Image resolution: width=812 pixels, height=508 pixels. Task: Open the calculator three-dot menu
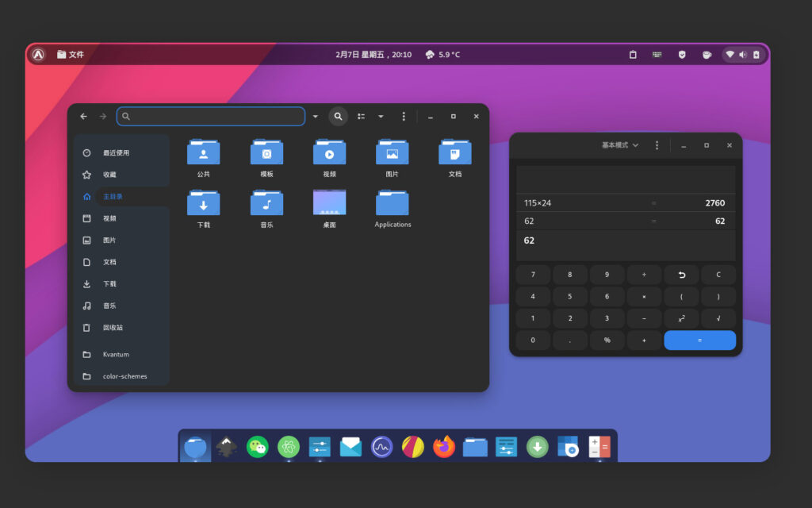click(x=657, y=146)
